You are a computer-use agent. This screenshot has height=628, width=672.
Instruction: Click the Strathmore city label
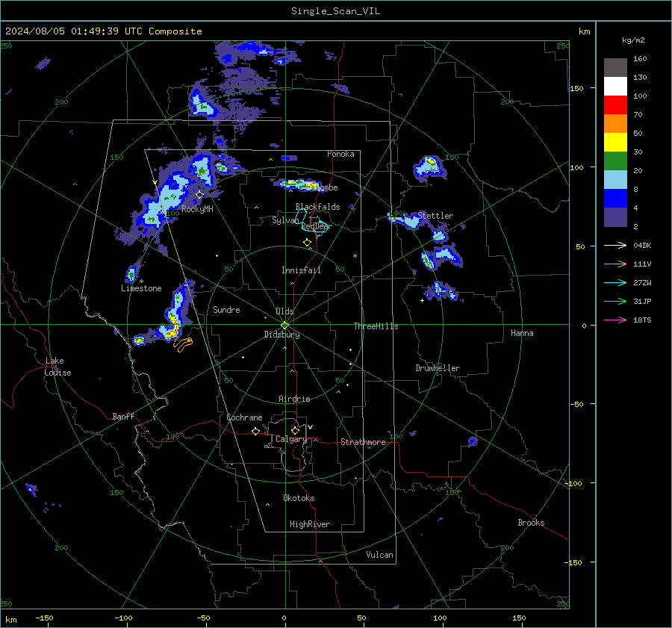point(363,442)
